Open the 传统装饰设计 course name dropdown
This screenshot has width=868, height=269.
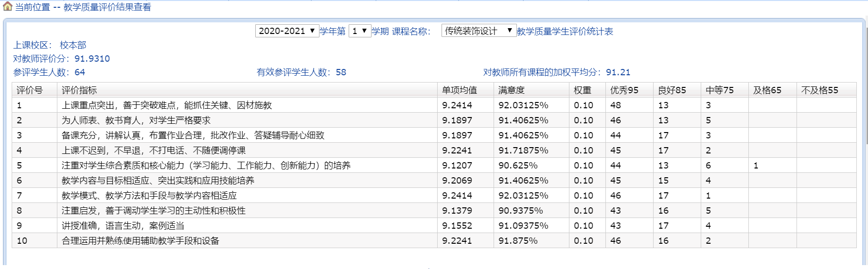[x=478, y=31]
